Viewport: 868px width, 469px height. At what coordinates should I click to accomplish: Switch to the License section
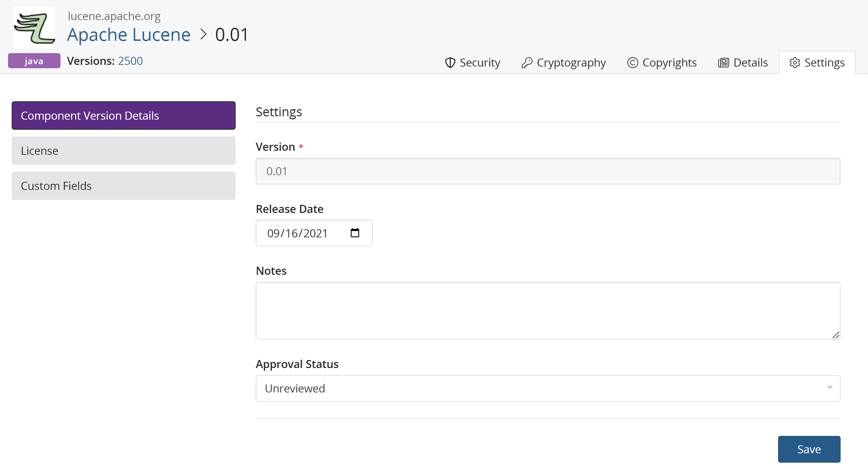tap(123, 151)
